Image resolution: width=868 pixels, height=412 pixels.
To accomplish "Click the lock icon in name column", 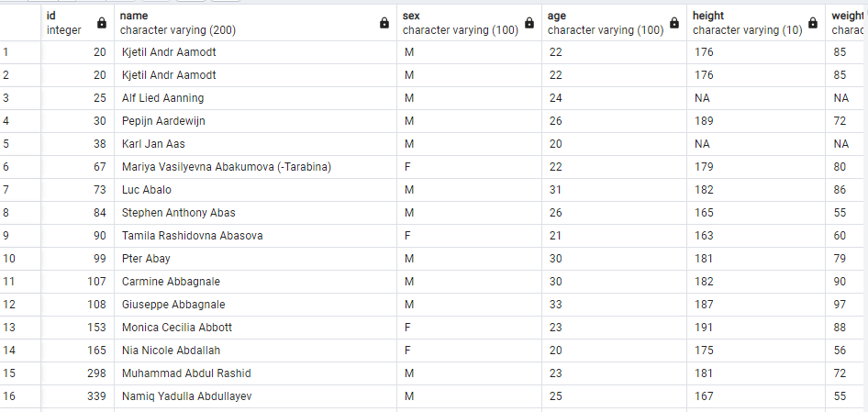I will click(x=384, y=23).
